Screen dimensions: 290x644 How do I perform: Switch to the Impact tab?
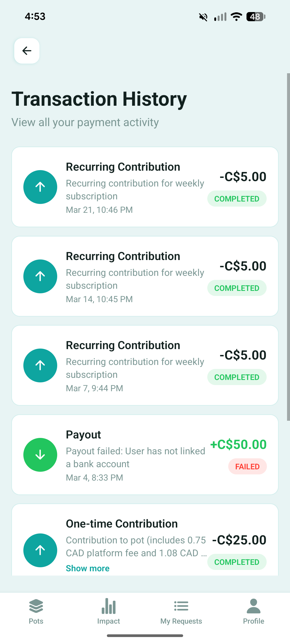tap(108, 612)
